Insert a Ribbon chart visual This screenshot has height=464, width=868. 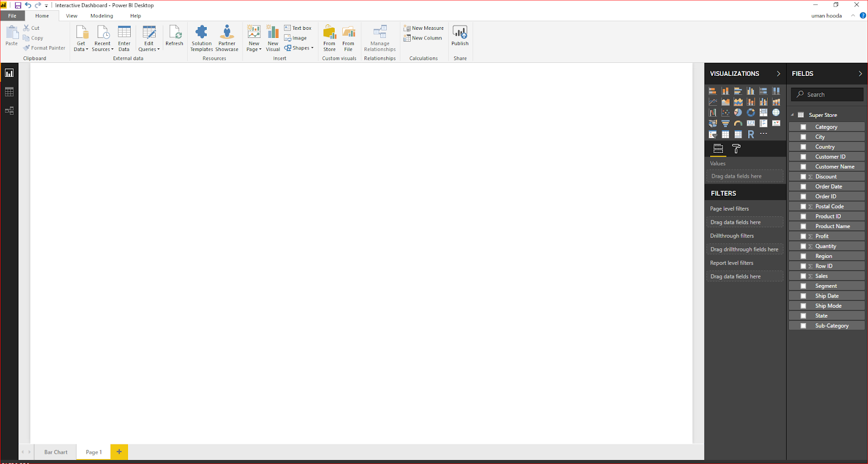pos(776,102)
